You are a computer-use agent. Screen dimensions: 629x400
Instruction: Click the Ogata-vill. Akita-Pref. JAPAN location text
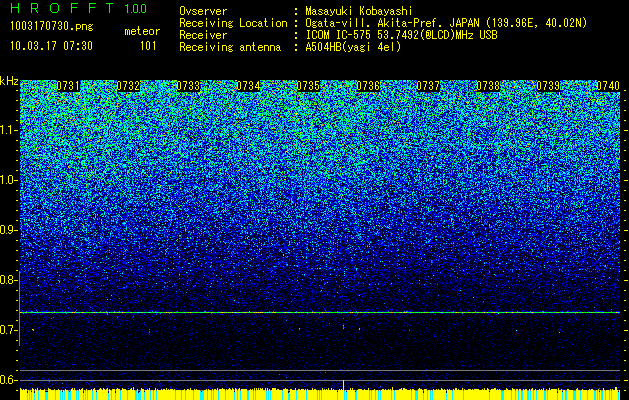(446, 23)
